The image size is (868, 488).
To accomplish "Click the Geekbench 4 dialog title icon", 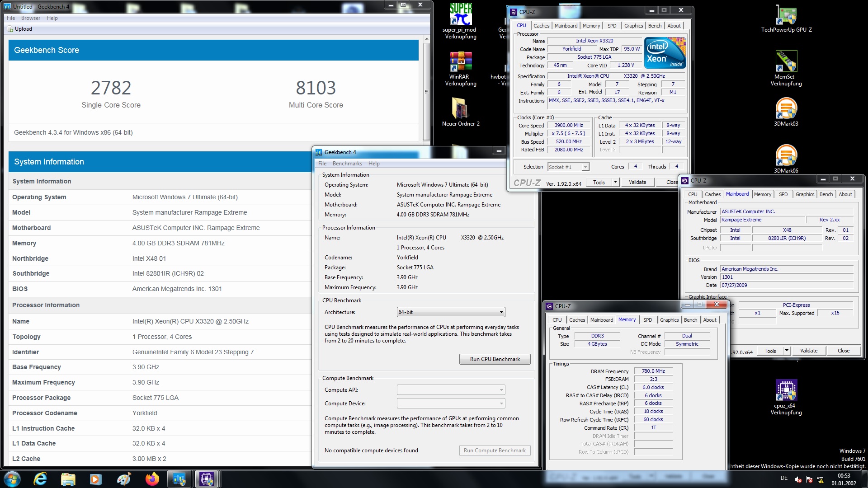I will click(319, 152).
